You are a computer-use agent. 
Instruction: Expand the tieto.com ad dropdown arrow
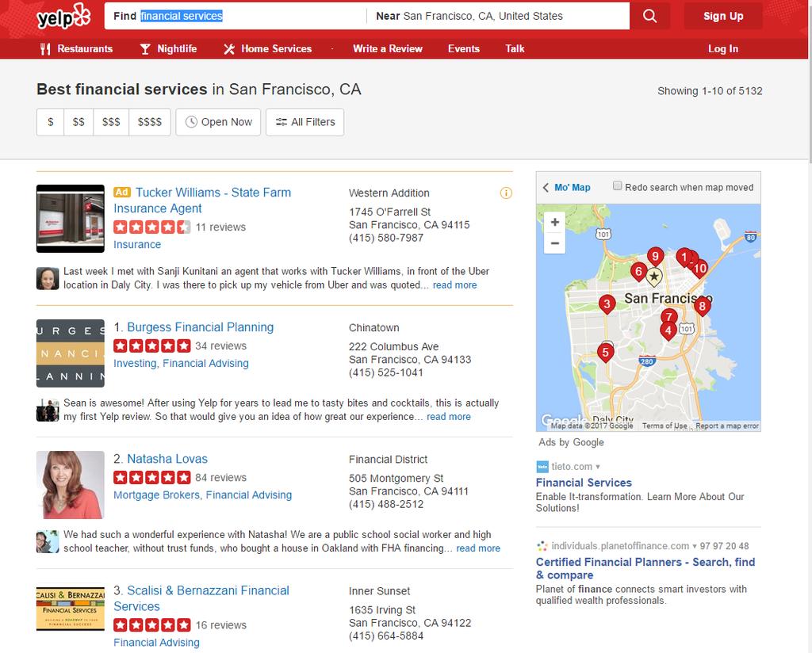click(x=598, y=467)
